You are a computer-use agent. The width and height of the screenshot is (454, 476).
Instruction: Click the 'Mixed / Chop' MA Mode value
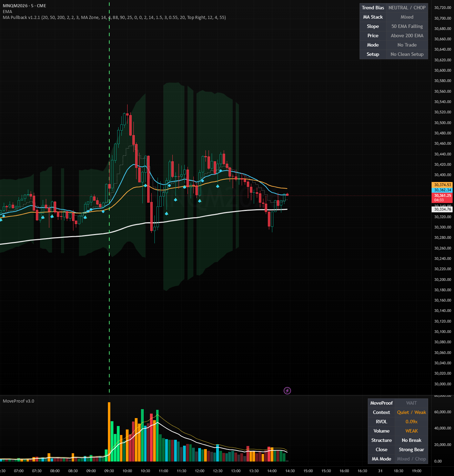pyautogui.click(x=412, y=459)
